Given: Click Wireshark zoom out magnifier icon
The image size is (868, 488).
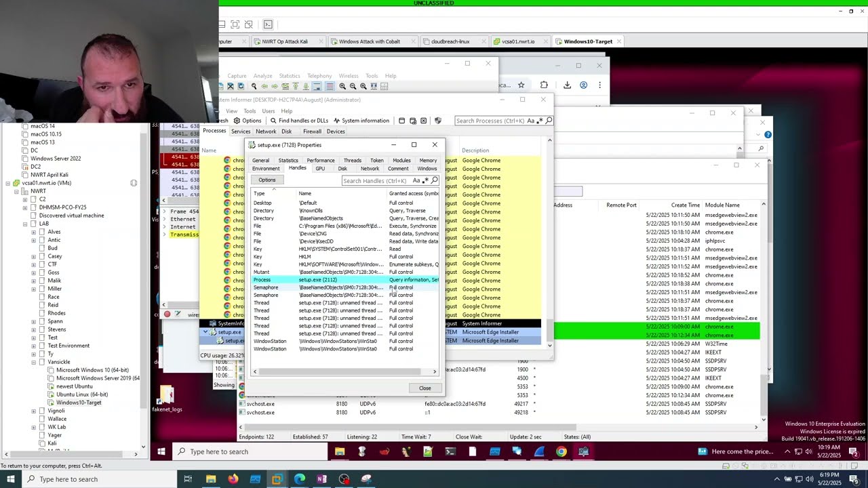Looking at the screenshot, I should point(353,86).
